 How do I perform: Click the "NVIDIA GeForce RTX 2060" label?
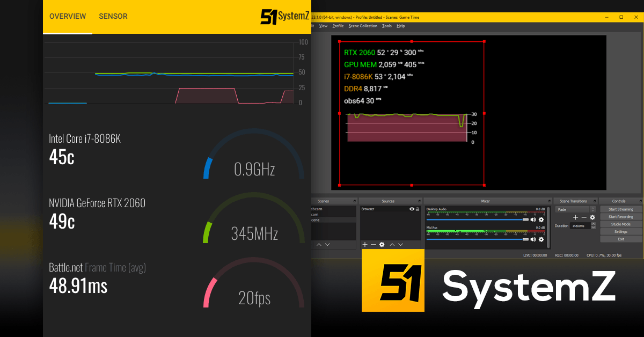point(97,203)
